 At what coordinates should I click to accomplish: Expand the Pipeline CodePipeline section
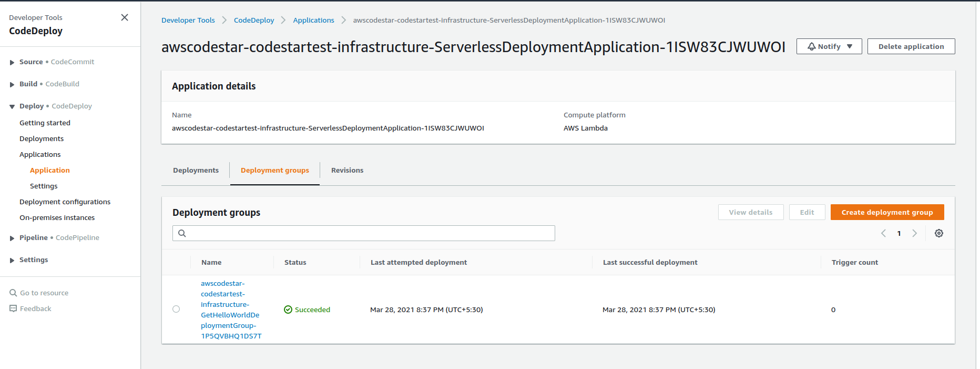[12, 238]
